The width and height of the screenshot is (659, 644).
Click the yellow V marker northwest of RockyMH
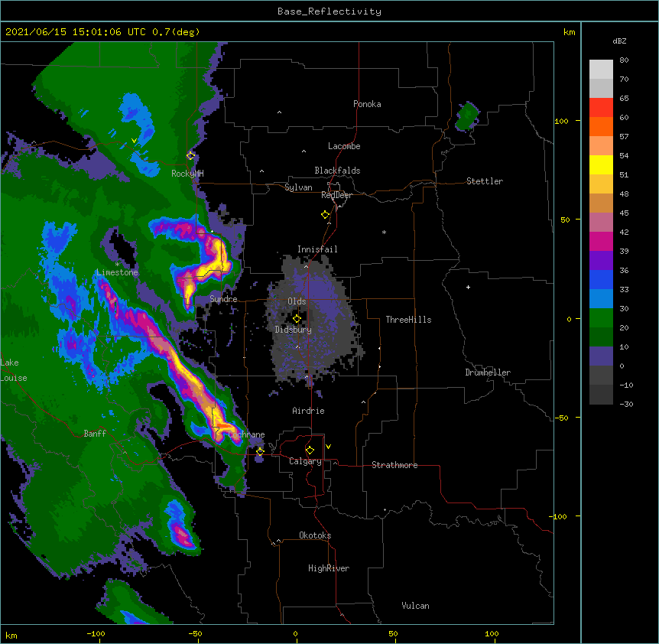(x=134, y=141)
